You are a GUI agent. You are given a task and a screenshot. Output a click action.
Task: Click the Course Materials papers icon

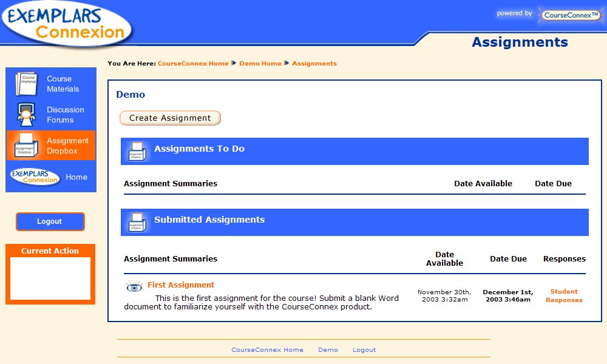(x=26, y=84)
